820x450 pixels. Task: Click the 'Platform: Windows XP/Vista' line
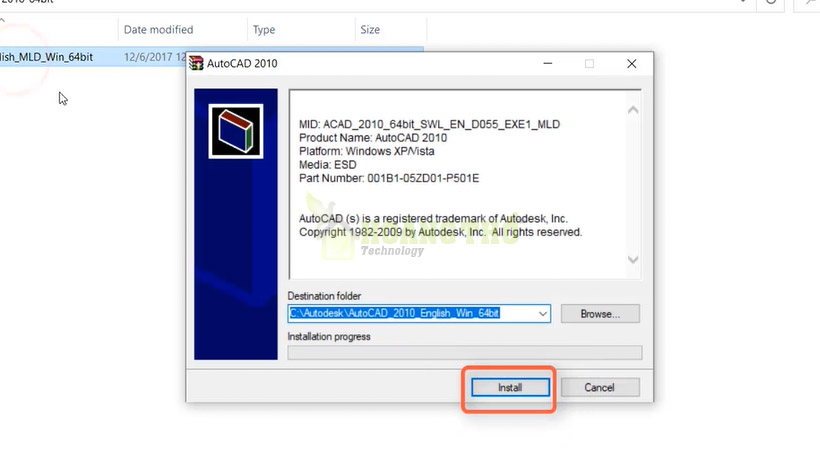(367, 151)
